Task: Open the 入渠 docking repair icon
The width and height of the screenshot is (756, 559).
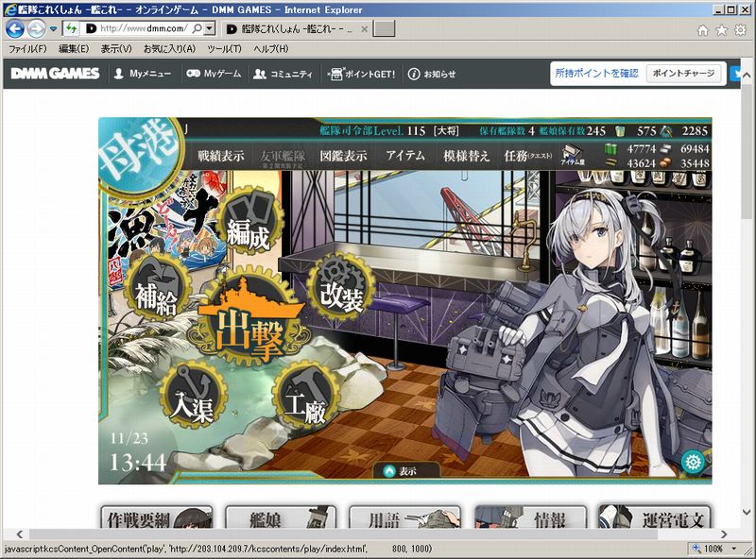Action: click(193, 395)
